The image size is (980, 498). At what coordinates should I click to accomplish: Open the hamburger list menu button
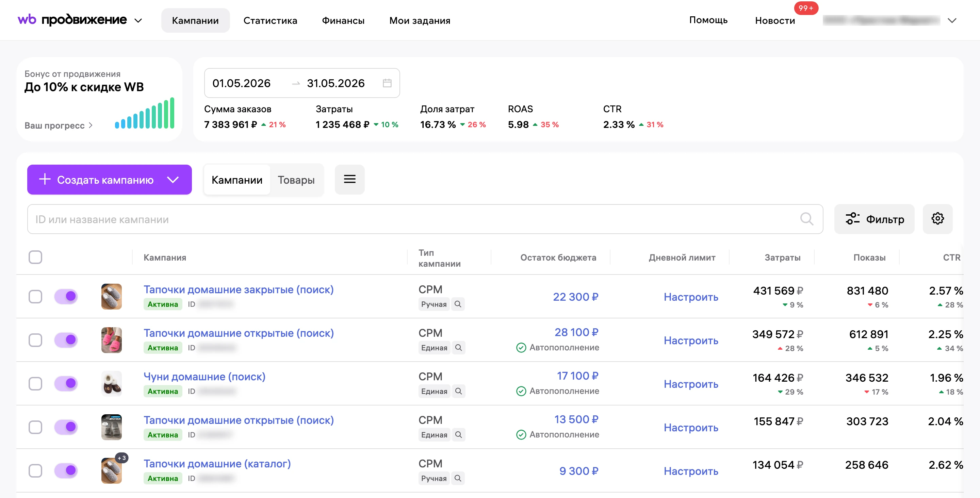[349, 179]
